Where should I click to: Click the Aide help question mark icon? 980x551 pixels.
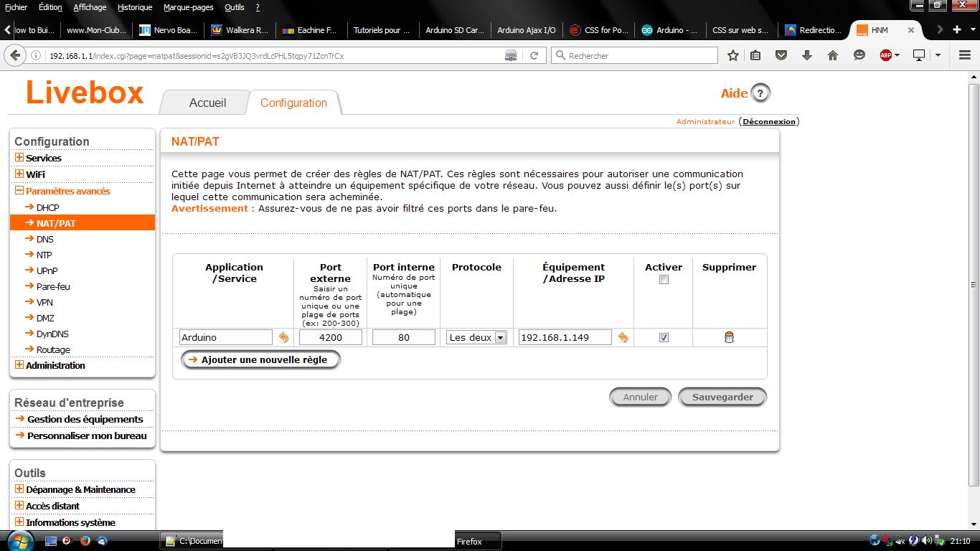click(x=760, y=93)
